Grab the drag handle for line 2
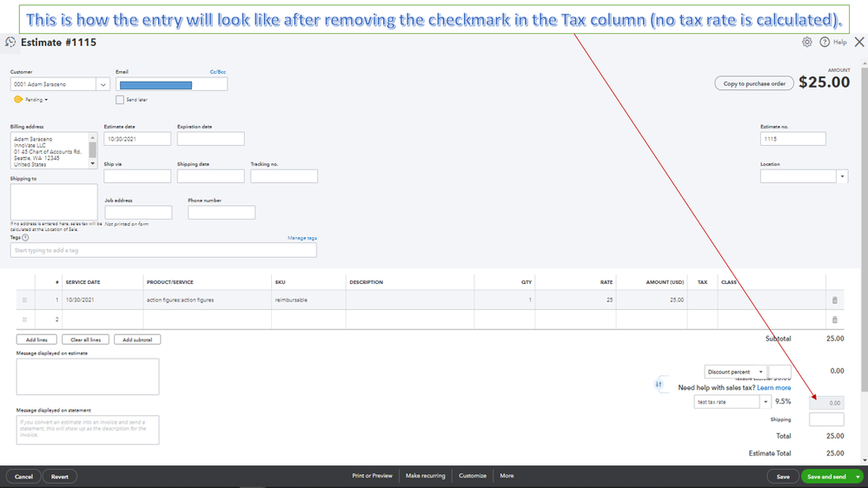Screen dimensions: 868x488 (x=24, y=320)
